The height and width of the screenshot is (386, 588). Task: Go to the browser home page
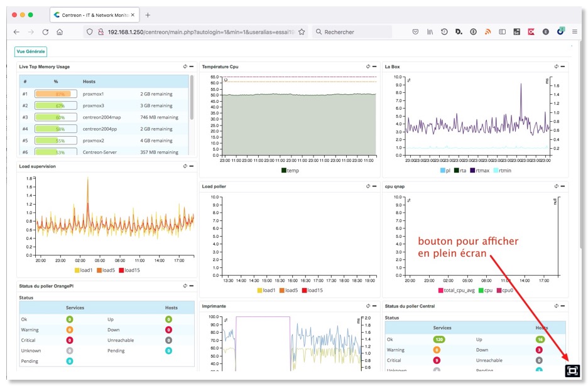pos(60,32)
